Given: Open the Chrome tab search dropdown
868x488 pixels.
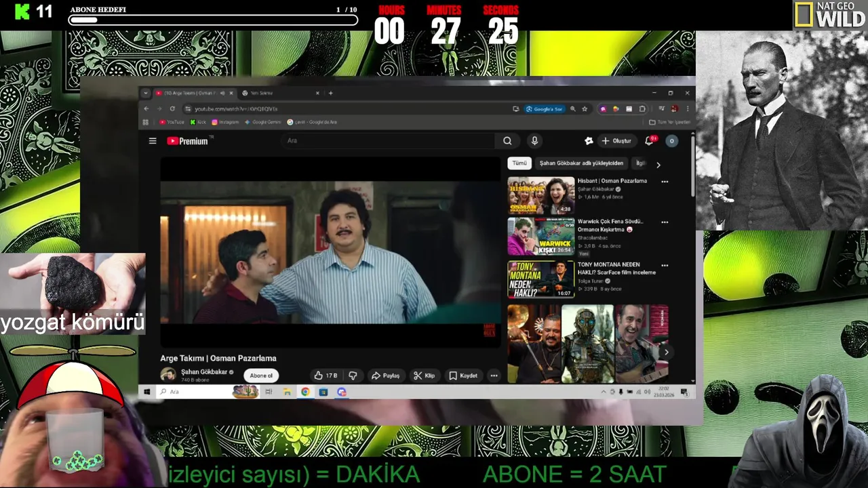Looking at the screenshot, I should [145, 93].
